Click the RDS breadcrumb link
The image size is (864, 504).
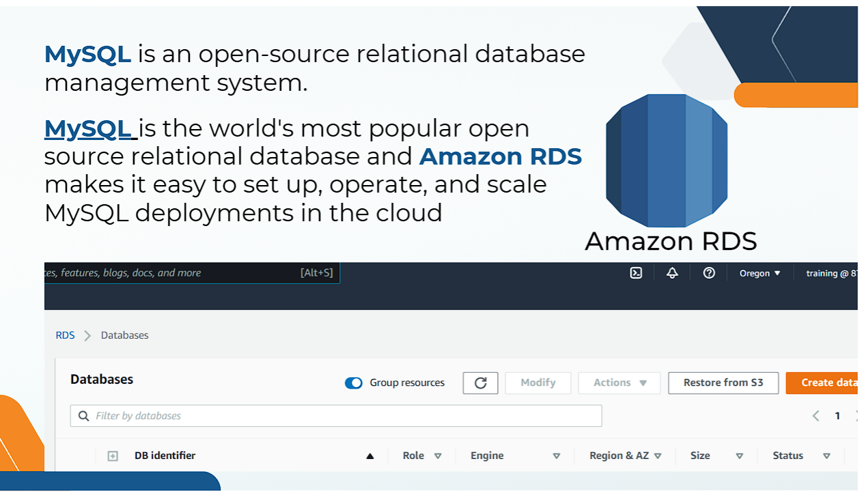66,335
